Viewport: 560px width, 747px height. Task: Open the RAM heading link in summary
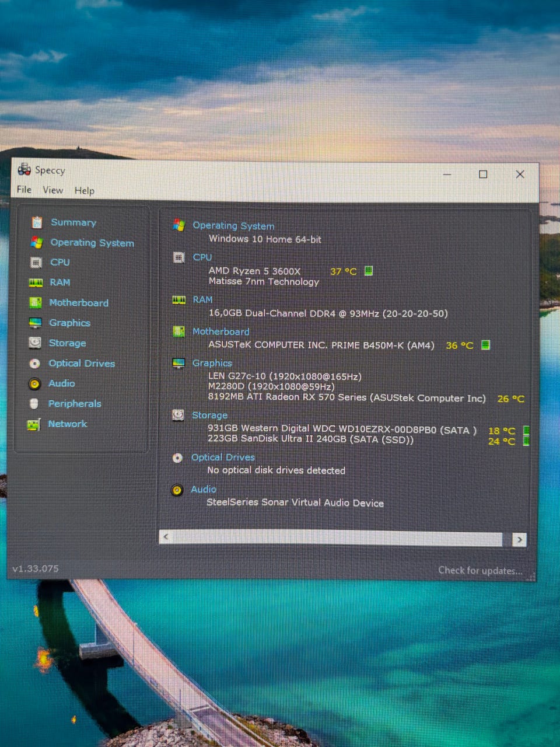202,300
